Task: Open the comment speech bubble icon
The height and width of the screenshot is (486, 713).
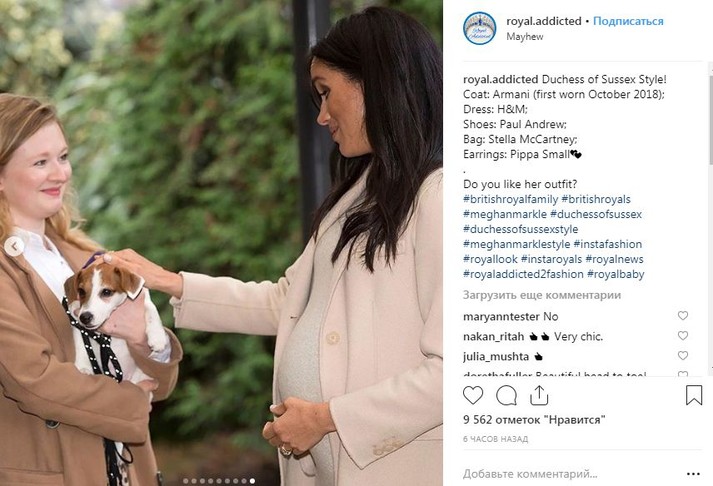Action: [506, 395]
